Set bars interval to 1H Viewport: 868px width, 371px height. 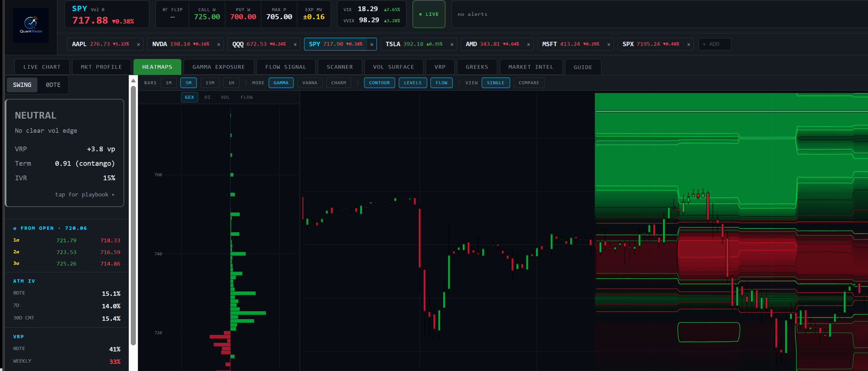(231, 83)
